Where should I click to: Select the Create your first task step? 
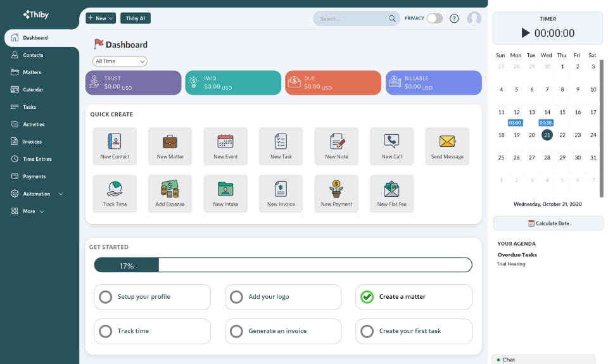tap(414, 331)
